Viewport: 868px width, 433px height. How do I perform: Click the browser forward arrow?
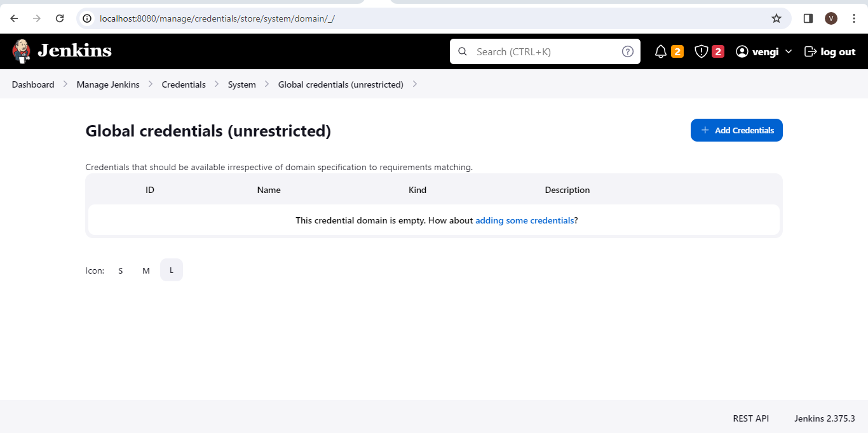click(37, 18)
